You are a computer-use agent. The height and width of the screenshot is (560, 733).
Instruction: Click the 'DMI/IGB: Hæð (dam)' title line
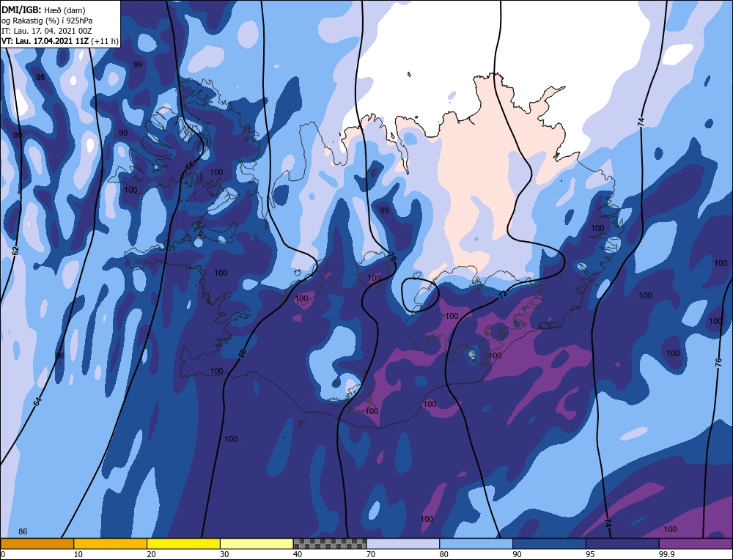(x=43, y=10)
